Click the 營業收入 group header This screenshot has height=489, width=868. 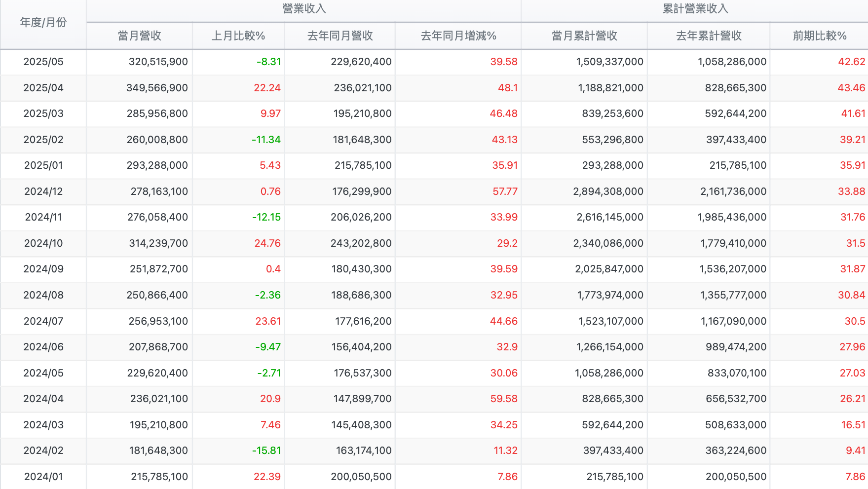(x=304, y=8)
